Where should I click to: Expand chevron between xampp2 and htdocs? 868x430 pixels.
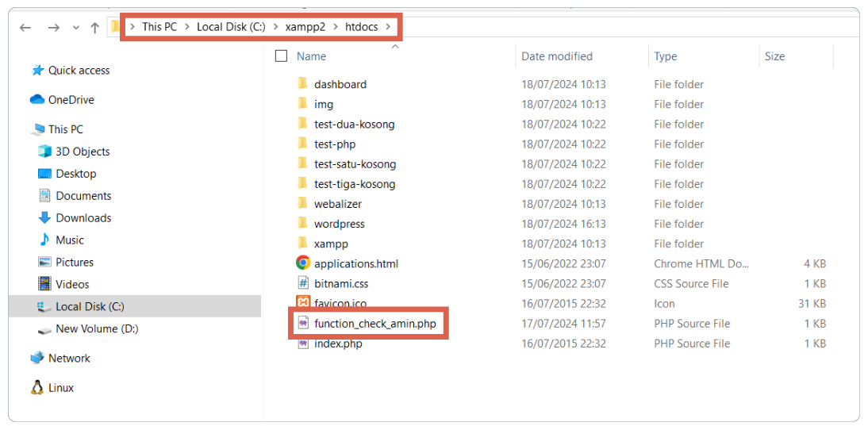pos(335,26)
